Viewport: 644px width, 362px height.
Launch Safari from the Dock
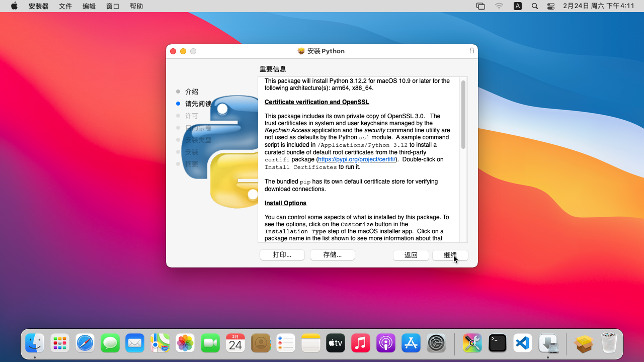point(85,343)
